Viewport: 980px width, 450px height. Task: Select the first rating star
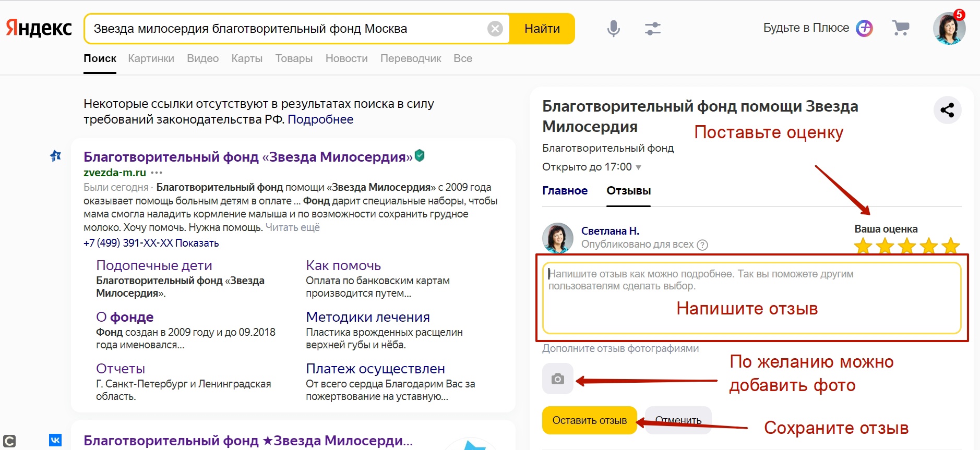tap(863, 245)
